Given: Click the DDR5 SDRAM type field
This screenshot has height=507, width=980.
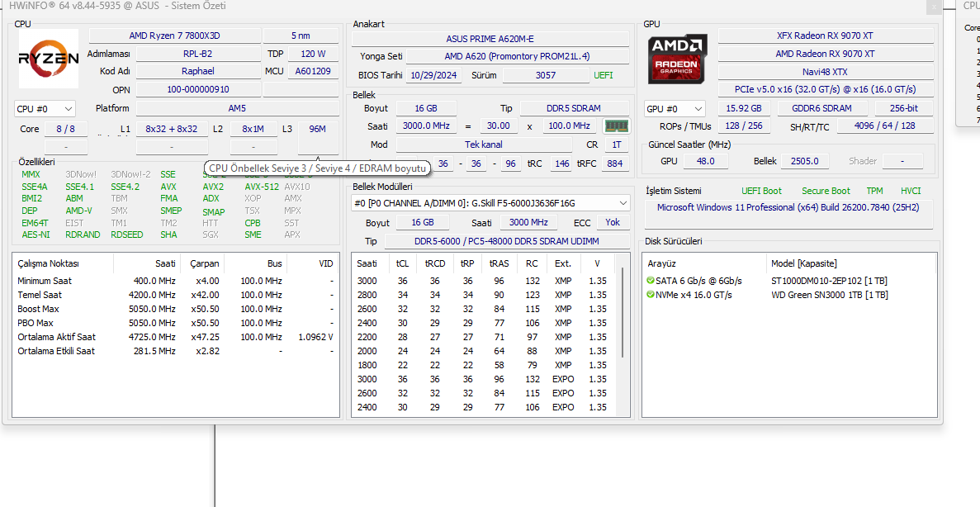Looking at the screenshot, I should coord(574,108).
